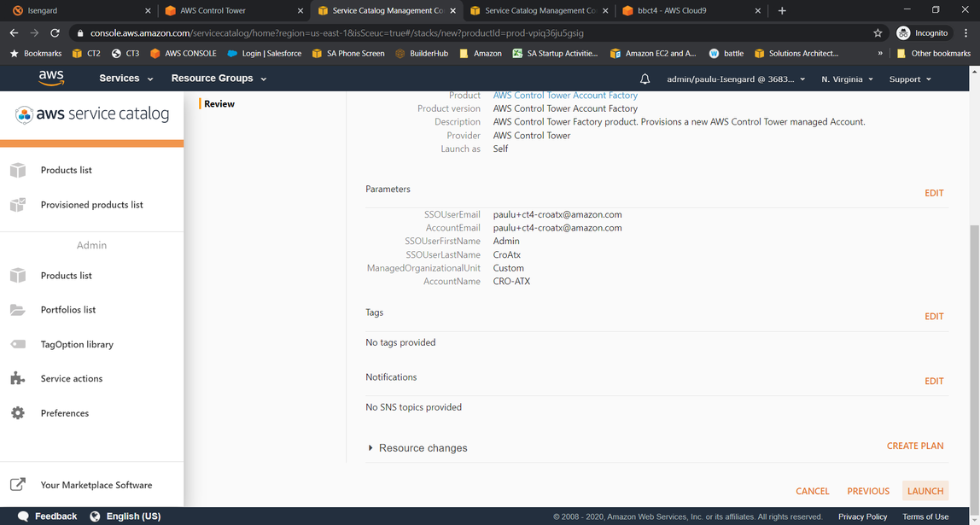Open the Other bookmarks folder
The image size is (980, 525).
click(x=934, y=53)
